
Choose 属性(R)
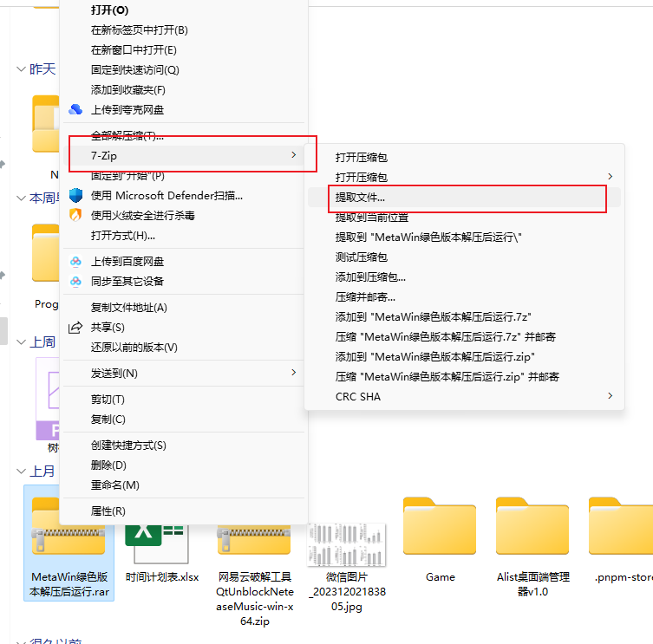tap(184, 511)
